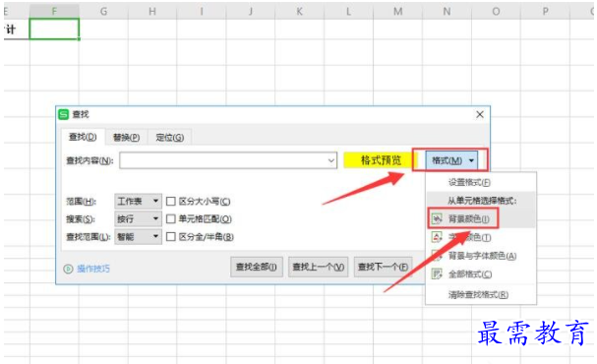The width and height of the screenshot is (597, 364).
Task: Select column I header
Action: pos(202,11)
